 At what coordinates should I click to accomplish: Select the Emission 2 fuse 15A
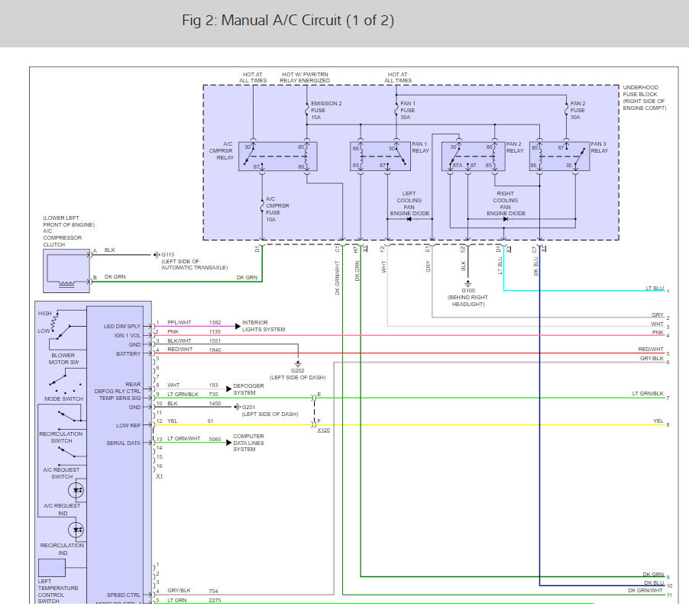point(308,110)
